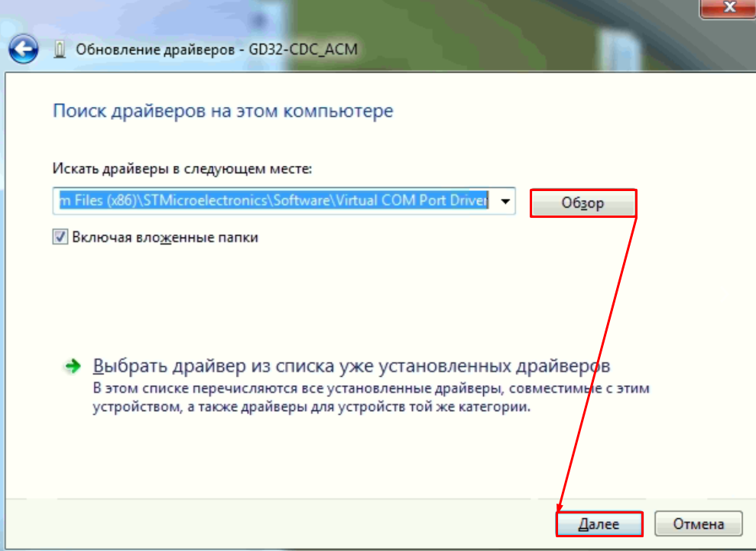Click the Далее button to continue
756x551 pixels.
599,524
